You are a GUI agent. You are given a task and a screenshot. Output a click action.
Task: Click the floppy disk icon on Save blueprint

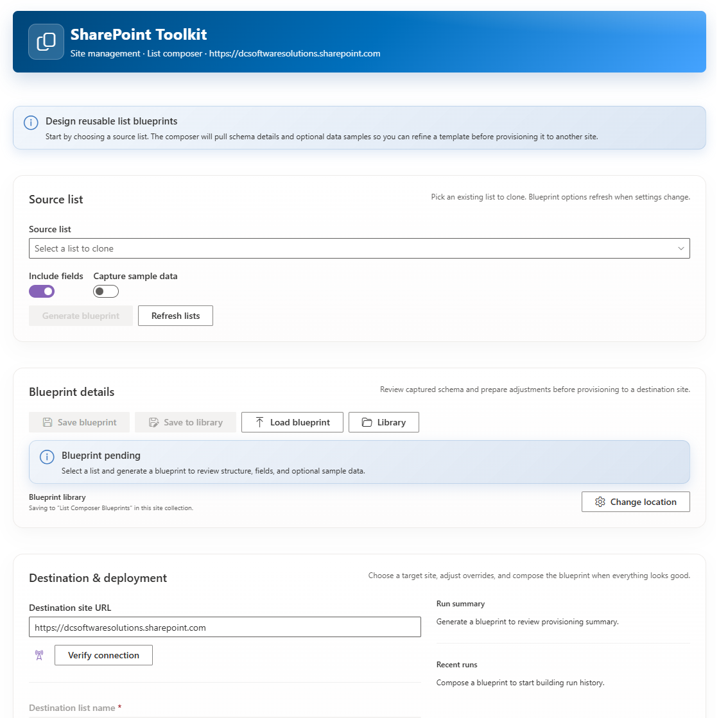(48, 422)
